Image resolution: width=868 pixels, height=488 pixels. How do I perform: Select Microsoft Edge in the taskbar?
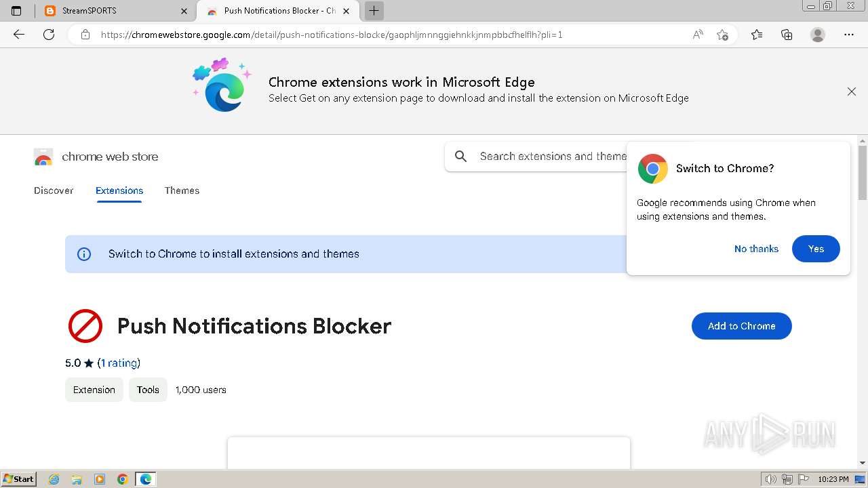tap(146, 479)
